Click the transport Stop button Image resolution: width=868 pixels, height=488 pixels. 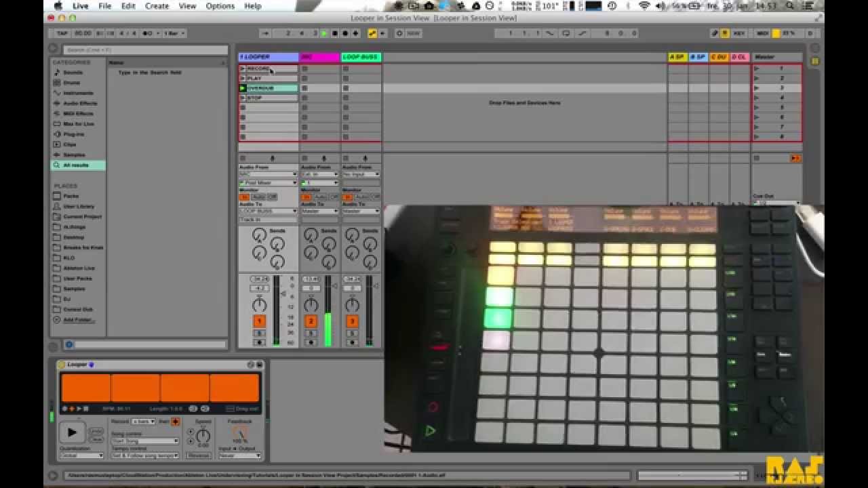[x=334, y=33]
